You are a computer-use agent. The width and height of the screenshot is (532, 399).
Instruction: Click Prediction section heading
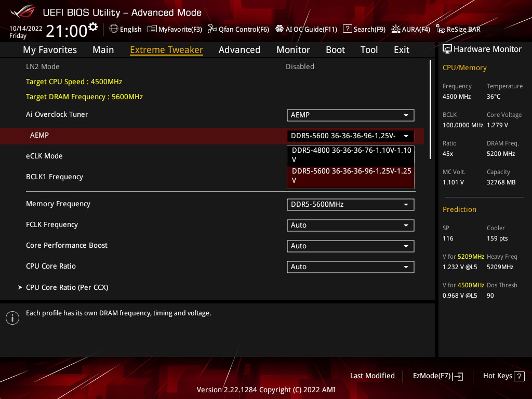coord(459,209)
